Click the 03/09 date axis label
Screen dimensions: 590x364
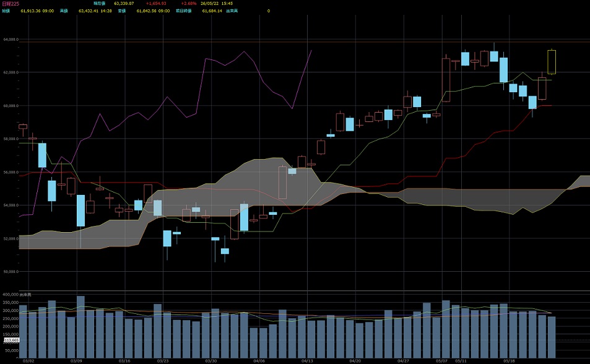coord(76,361)
